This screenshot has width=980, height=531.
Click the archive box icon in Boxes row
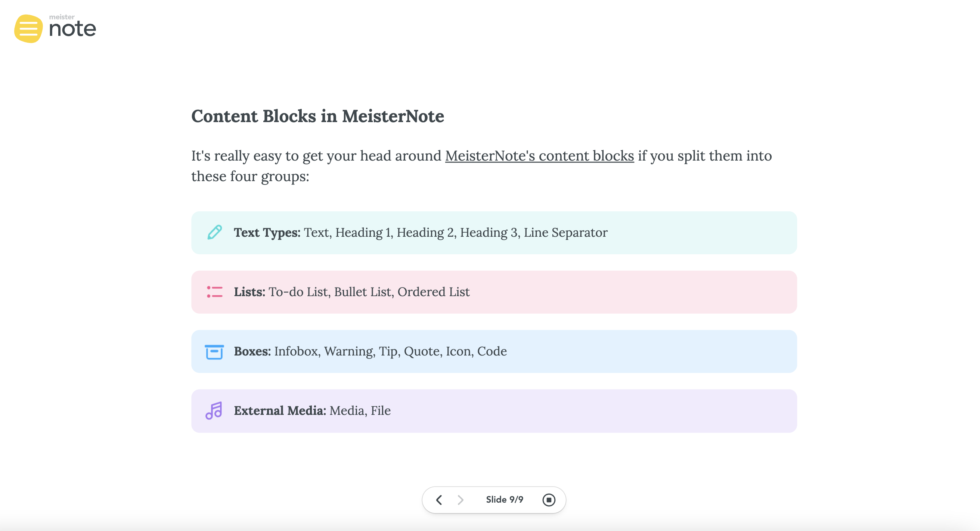tap(214, 351)
